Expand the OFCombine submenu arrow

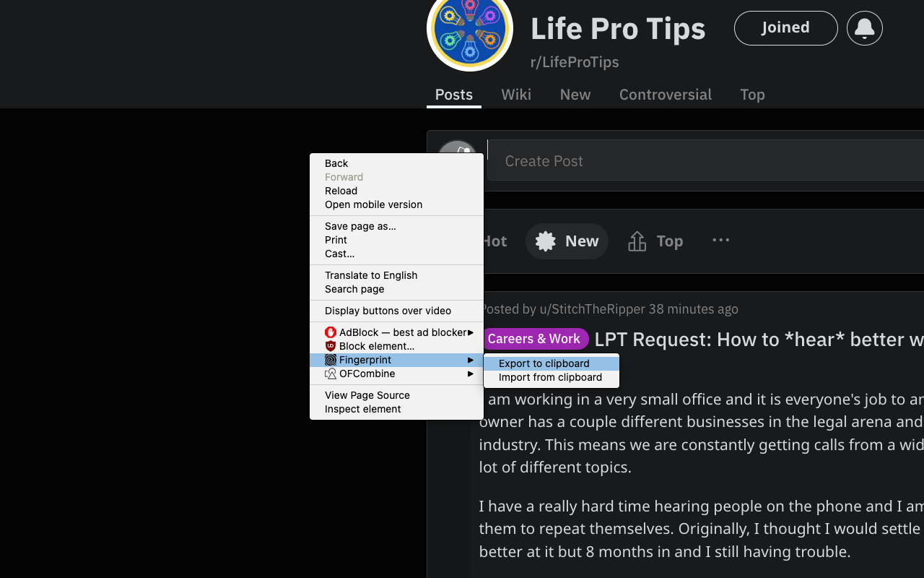click(471, 374)
